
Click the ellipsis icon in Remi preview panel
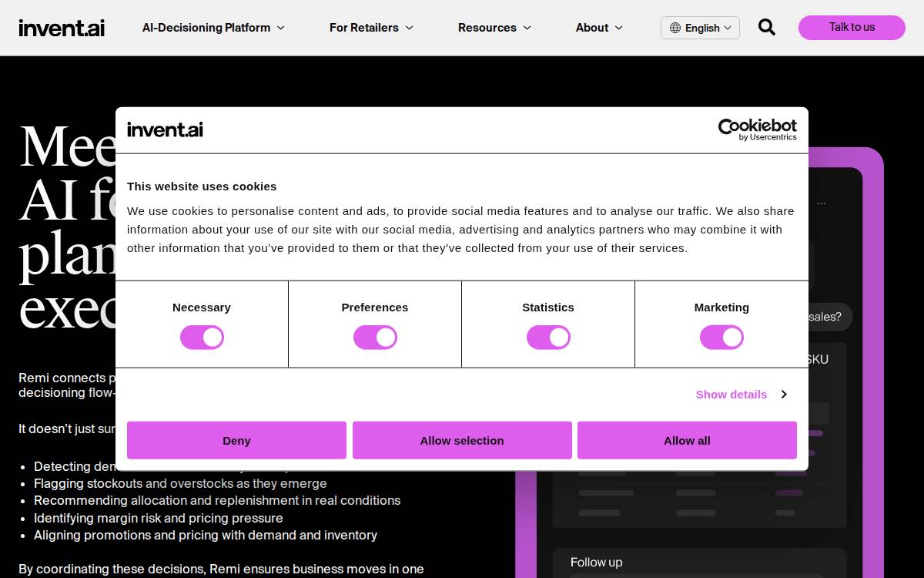click(822, 203)
